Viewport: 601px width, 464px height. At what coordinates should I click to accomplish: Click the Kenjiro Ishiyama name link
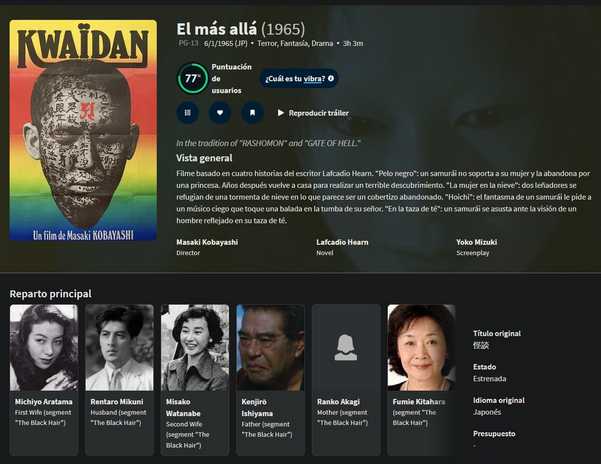(x=257, y=408)
